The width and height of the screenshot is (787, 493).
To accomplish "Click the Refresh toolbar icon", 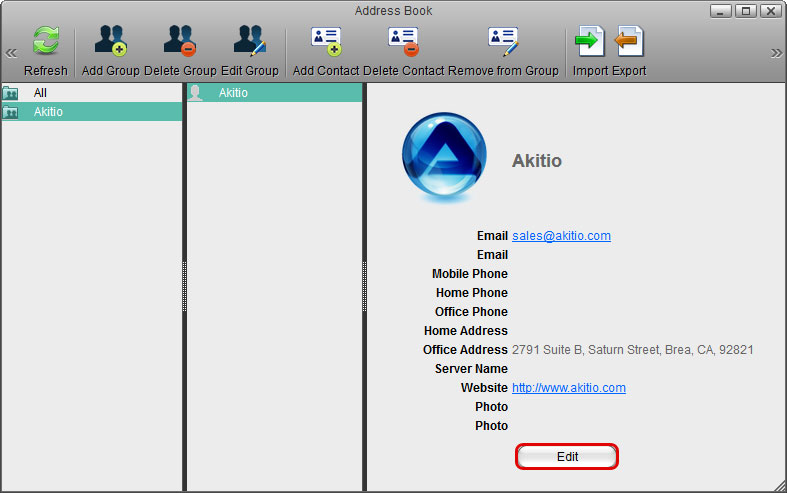I will click(x=46, y=41).
